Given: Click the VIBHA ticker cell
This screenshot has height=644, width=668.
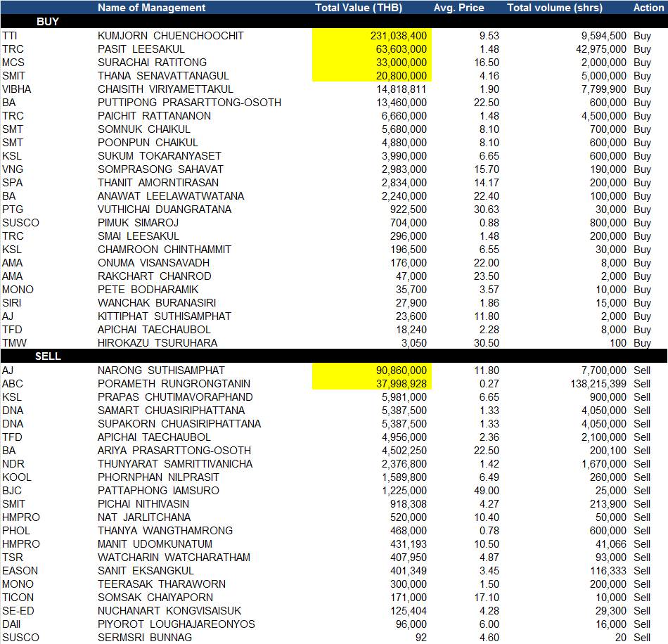Looking at the screenshot, I should point(16,89).
